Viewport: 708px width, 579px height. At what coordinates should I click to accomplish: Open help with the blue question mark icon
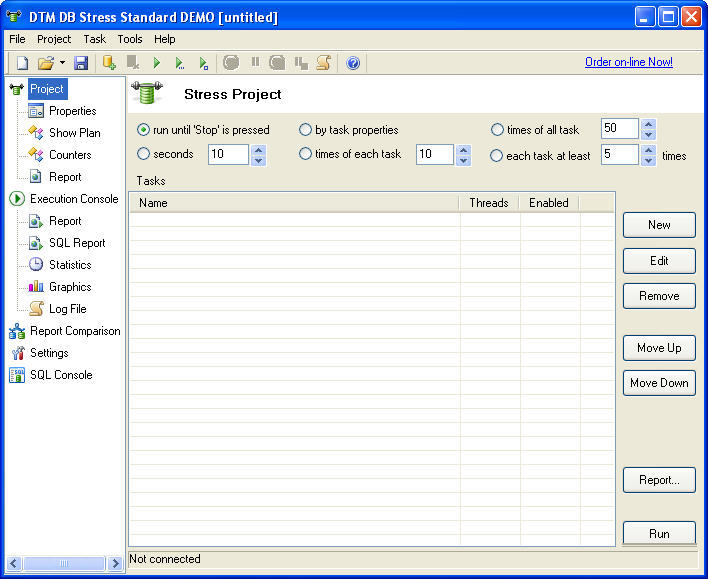tap(353, 63)
